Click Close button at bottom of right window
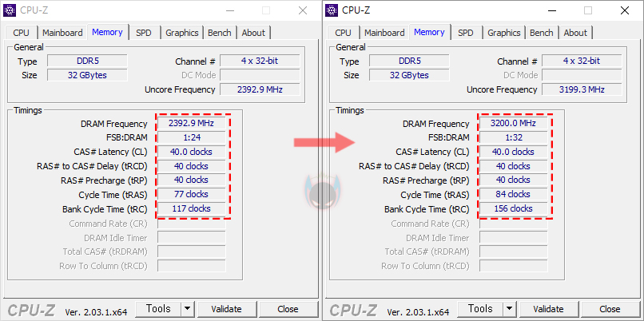The image size is (644, 321). pos(610,309)
